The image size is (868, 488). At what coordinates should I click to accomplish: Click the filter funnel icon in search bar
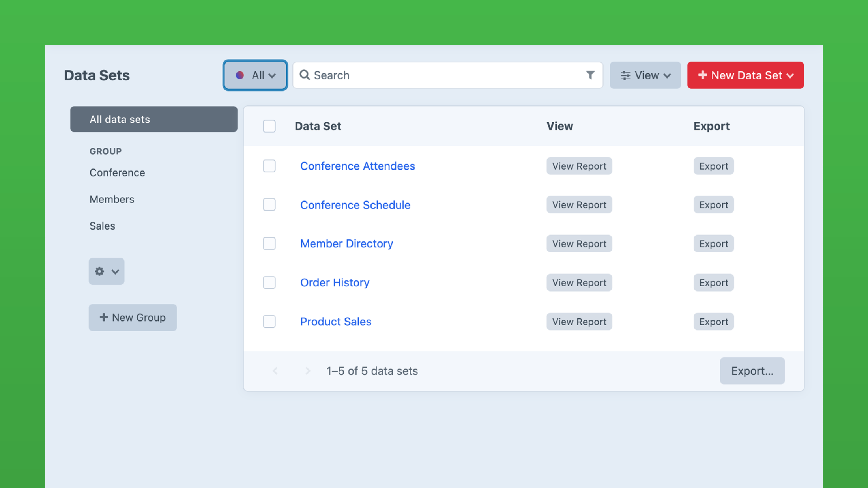point(590,75)
